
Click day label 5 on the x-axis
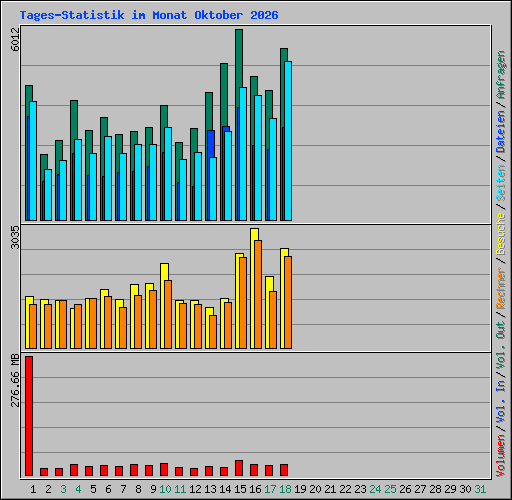pyautogui.click(x=93, y=489)
